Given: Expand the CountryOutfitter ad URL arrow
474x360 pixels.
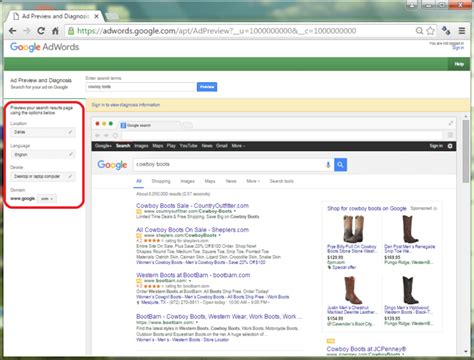Looking at the screenshot, I should tap(235, 211).
